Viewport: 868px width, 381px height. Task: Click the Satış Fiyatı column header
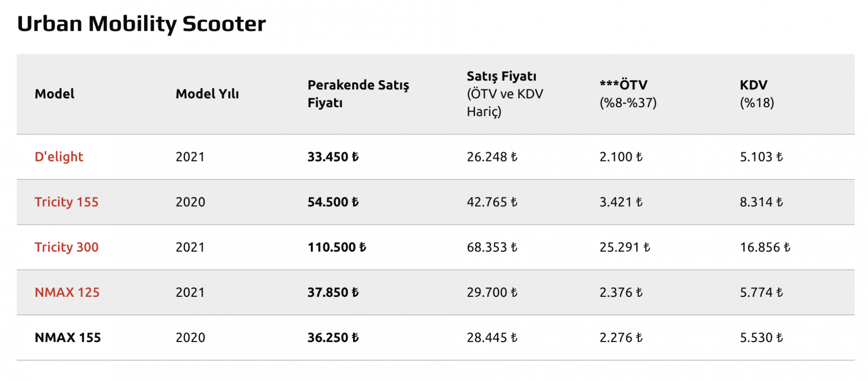[x=505, y=94]
